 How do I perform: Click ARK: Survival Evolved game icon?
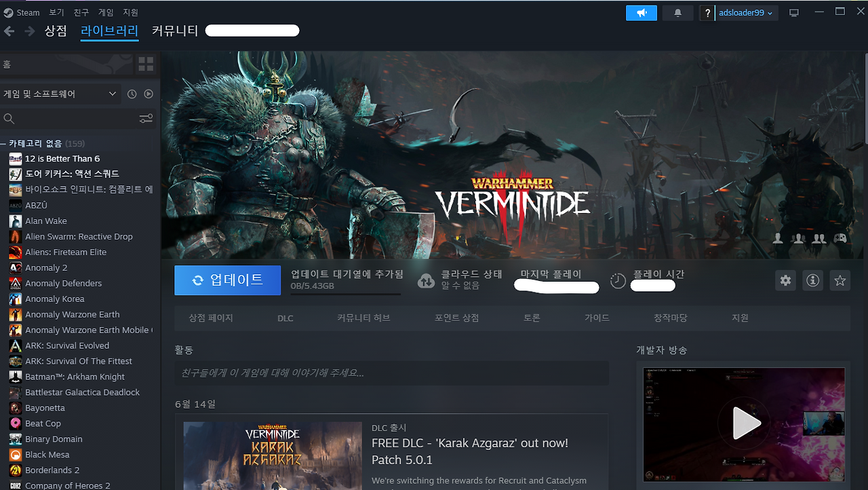point(16,345)
